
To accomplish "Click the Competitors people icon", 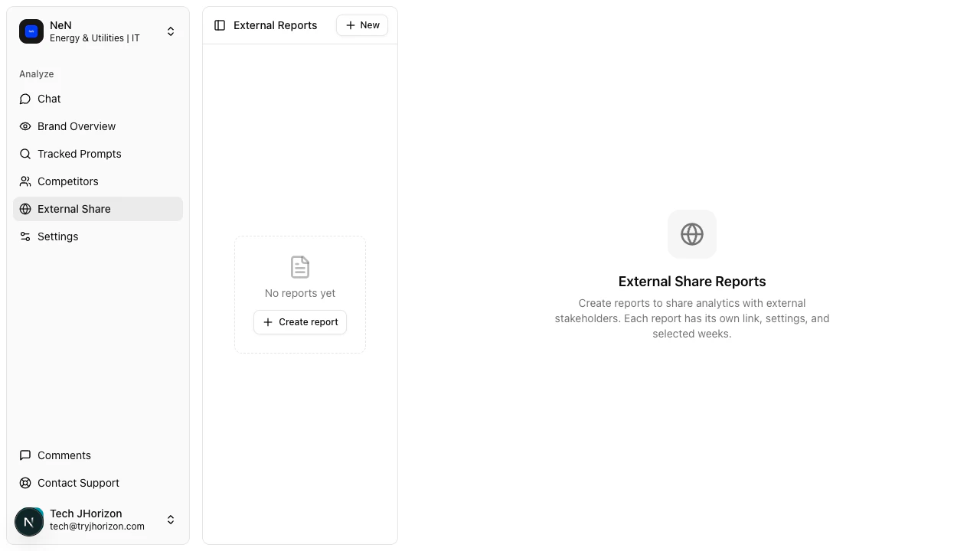I will (25, 181).
